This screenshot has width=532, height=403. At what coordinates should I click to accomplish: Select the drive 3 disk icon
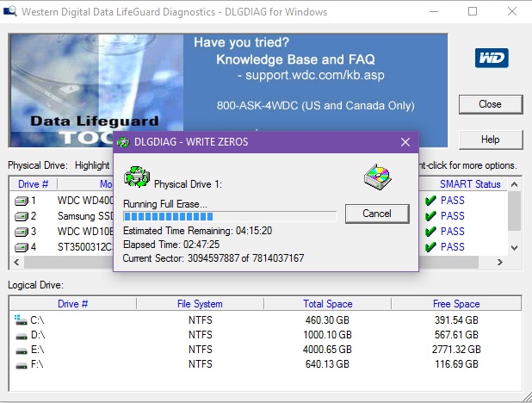22,232
